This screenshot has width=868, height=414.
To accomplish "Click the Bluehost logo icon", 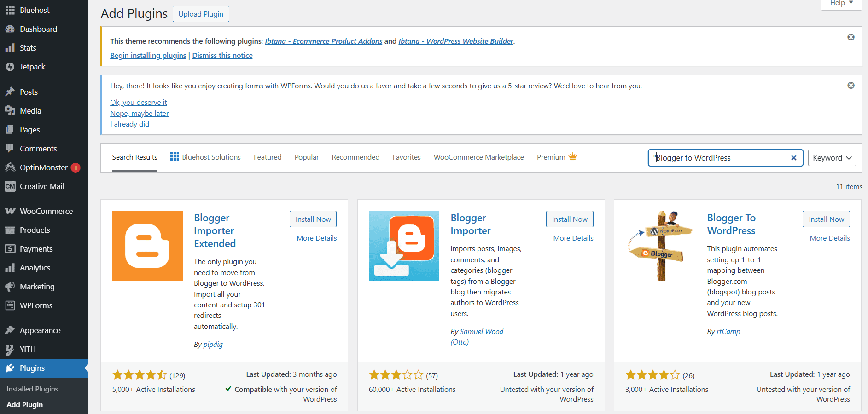I will [x=10, y=10].
